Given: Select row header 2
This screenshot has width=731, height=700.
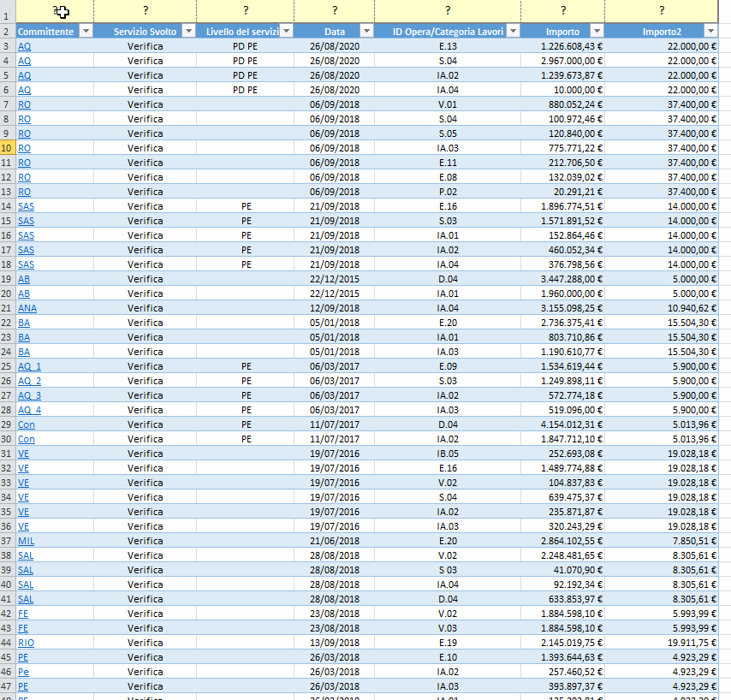Looking at the screenshot, I should tap(8, 31).
